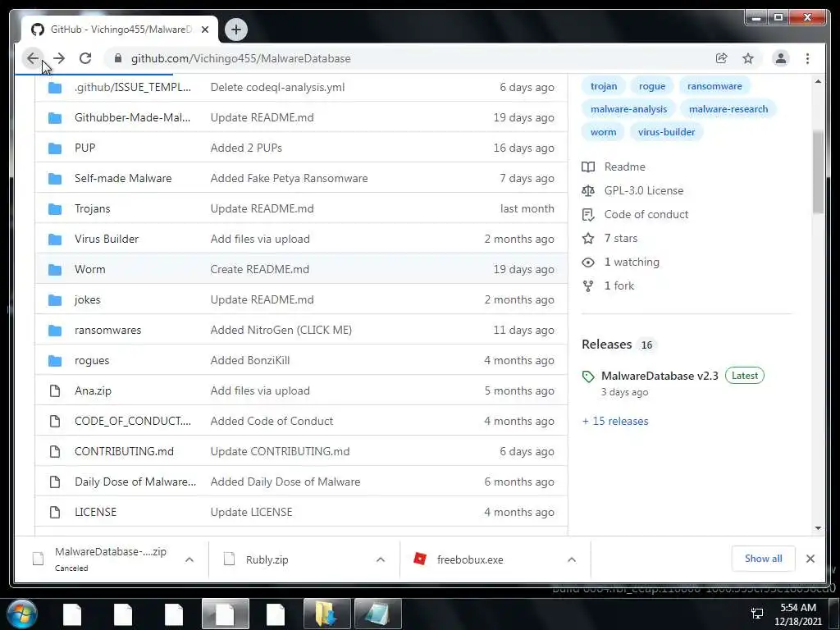
Task: Open commit 'Added BonziKill'
Action: tap(249, 360)
